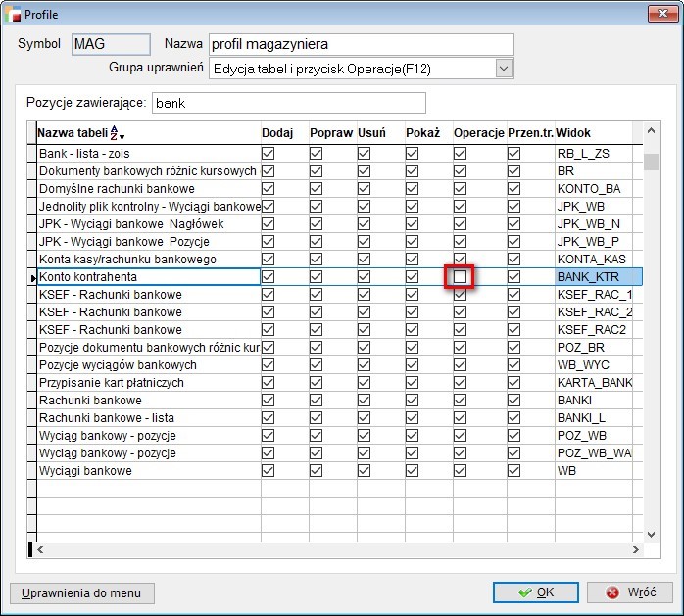This screenshot has width=684, height=616.
Task: Click the Profile window app icon
Action: [13, 14]
